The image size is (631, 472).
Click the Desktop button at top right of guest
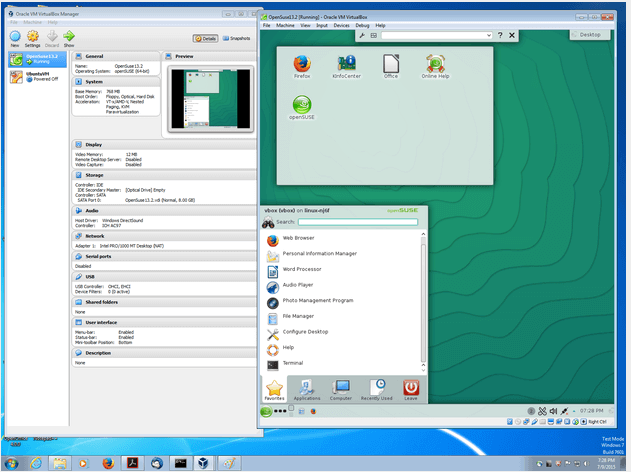click(590, 35)
